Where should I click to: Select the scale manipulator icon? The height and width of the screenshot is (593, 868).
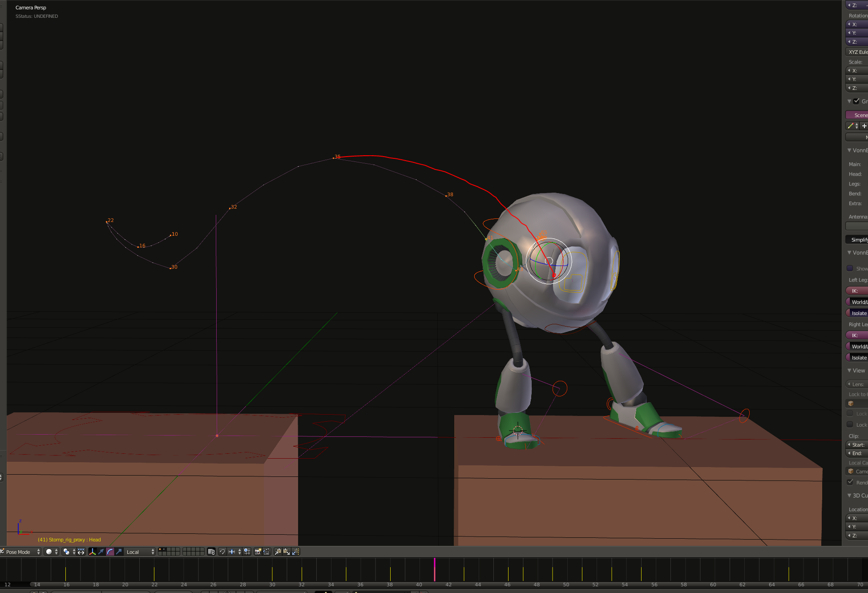119,552
